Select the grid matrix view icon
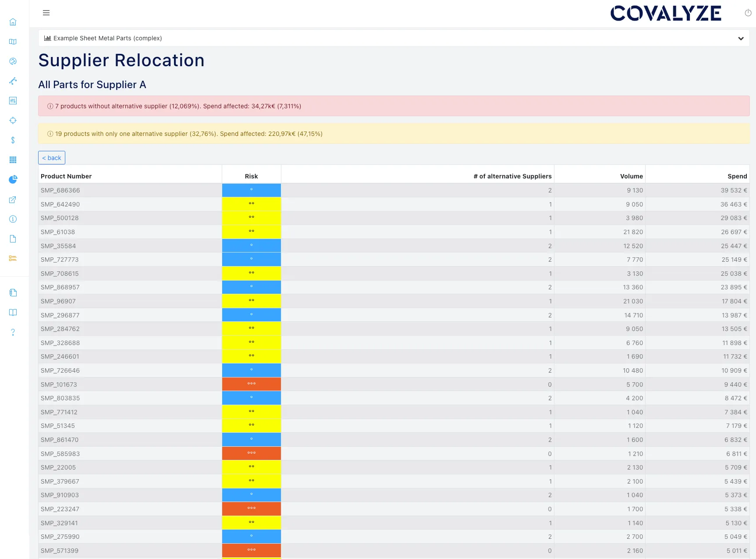The image size is (756, 559). coord(13,160)
